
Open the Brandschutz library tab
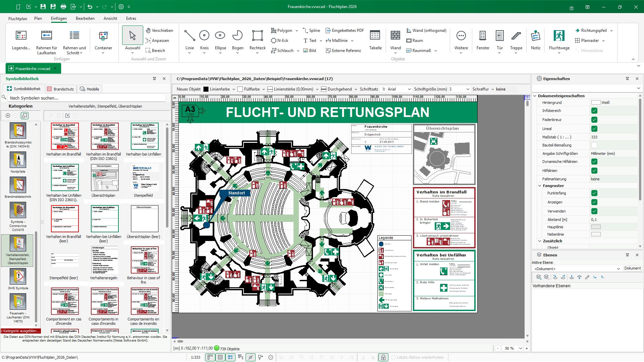click(60, 89)
